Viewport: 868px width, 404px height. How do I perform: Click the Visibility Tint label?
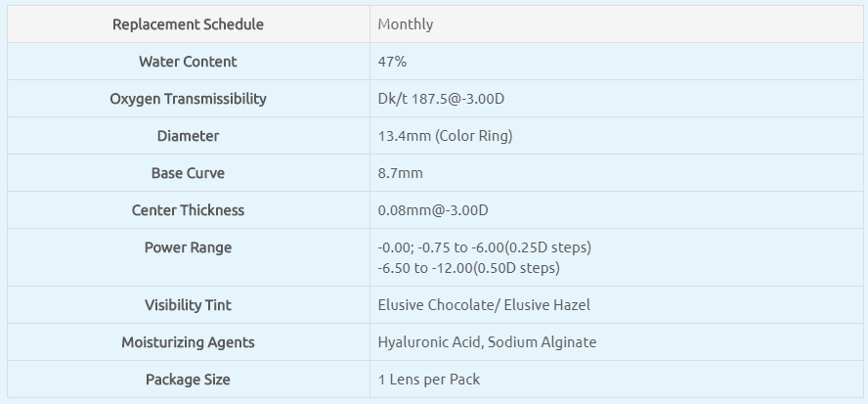tap(188, 305)
